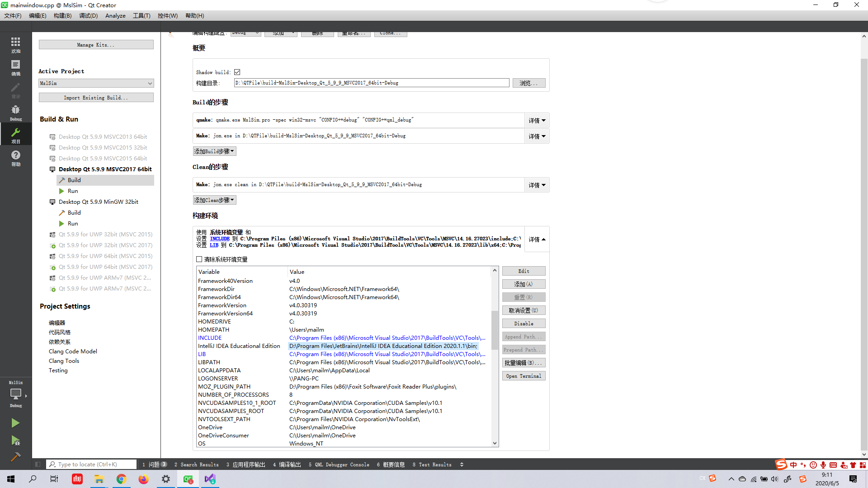This screenshot has width=868, height=488.
Task: Open the Analyze menu
Action: [x=115, y=16]
